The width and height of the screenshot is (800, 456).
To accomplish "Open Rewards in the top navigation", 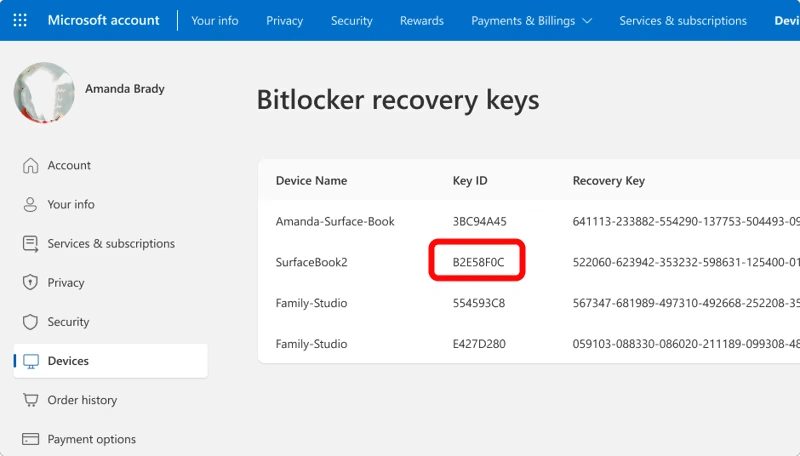I will click(422, 21).
